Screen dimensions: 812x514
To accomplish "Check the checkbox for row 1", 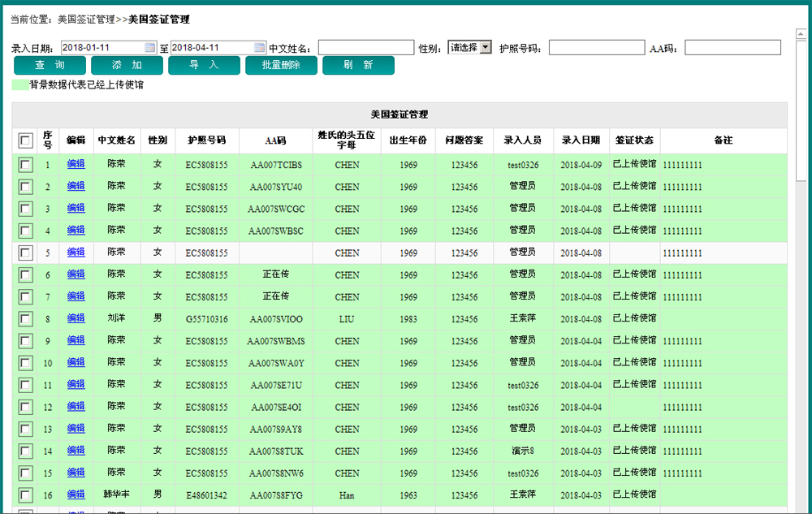I will [26, 165].
